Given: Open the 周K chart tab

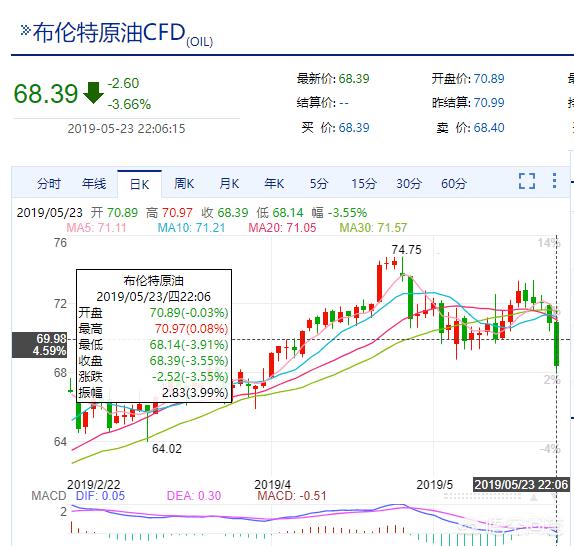Looking at the screenshot, I should (x=184, y=183).
